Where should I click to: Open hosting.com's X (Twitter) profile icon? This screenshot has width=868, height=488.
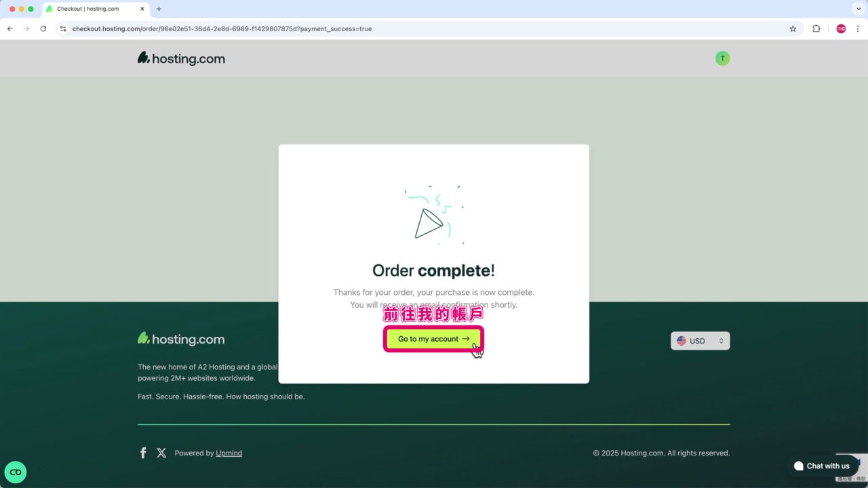point(161,453)
